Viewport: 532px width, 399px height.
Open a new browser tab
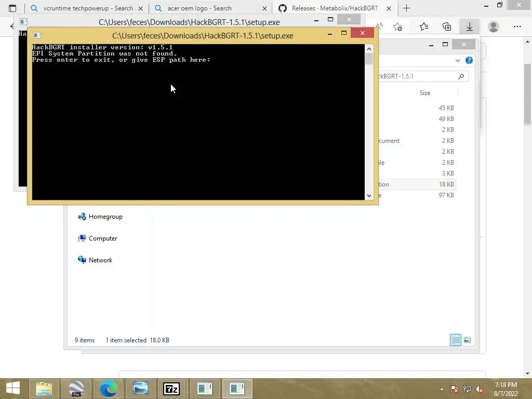(x=406, y=8)
